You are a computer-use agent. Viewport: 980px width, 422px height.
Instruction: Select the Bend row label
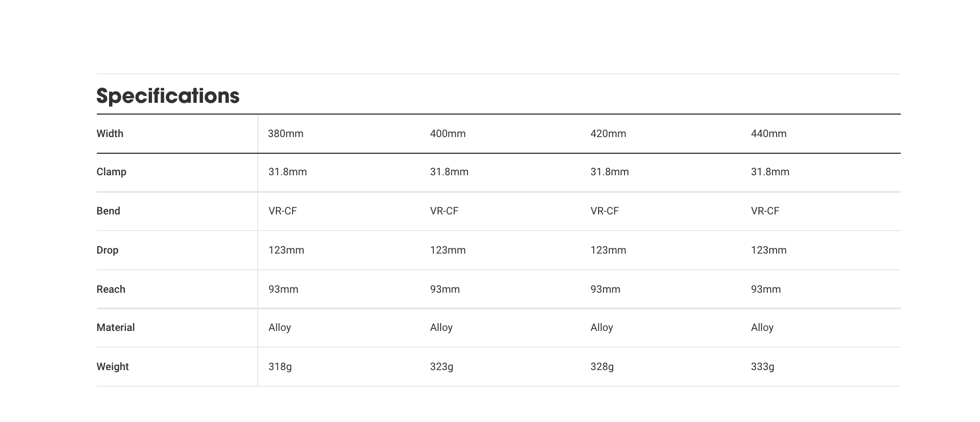108,211
